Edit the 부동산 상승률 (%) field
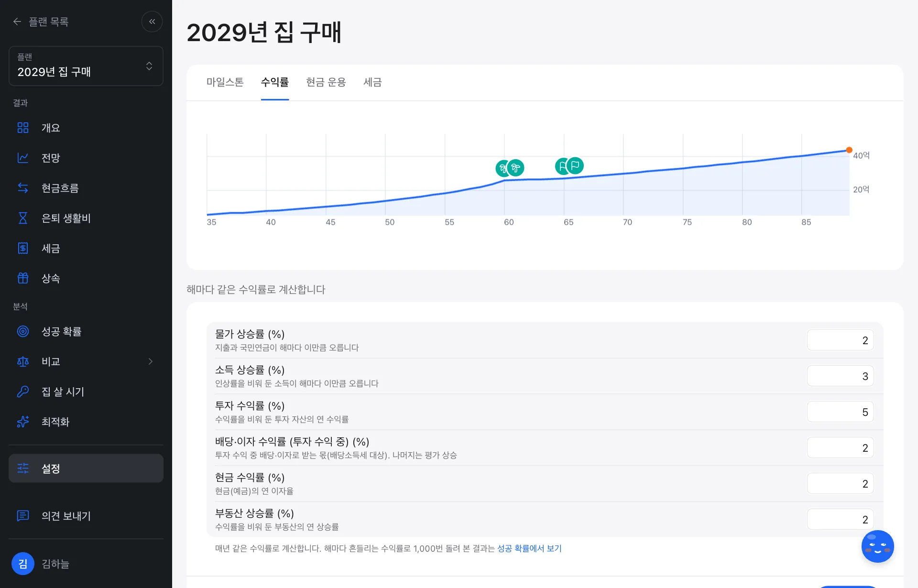The width and height of the screenshot is (918, 588). pos(841,520)
